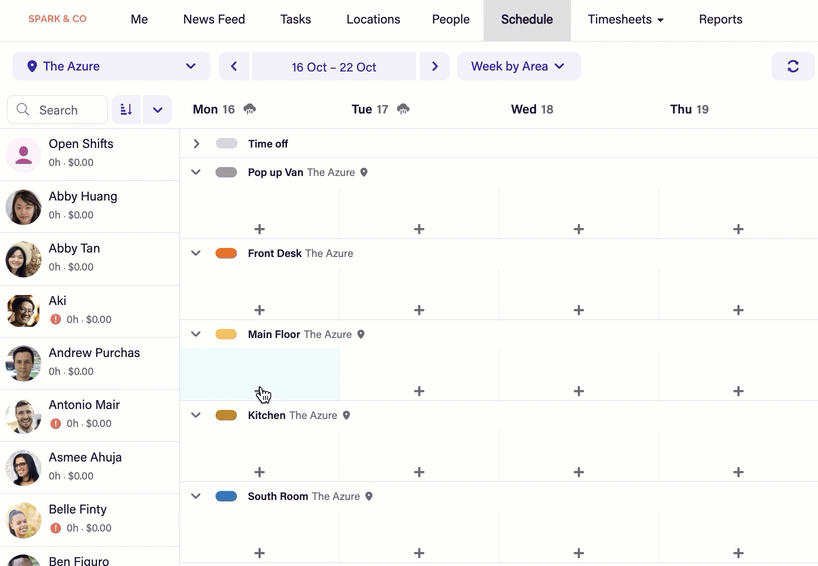Add Kitchen shift on Wednesday
Screen dimensions: 818x566
tap(579, 472)
